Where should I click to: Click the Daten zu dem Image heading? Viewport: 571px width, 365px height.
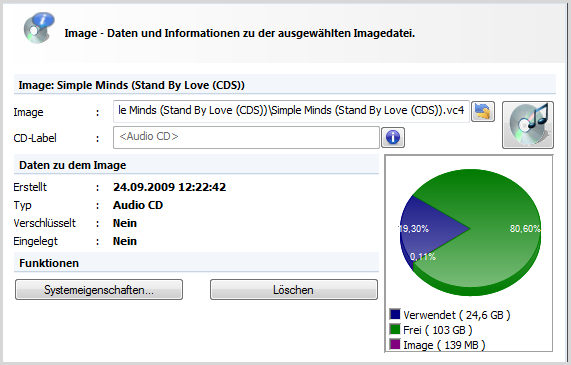click(72, 165)
